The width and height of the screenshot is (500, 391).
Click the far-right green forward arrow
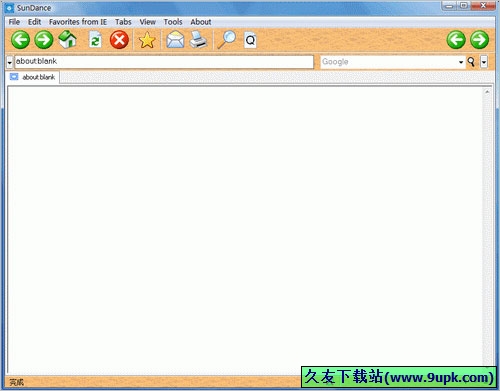click(x=480, y=40)
